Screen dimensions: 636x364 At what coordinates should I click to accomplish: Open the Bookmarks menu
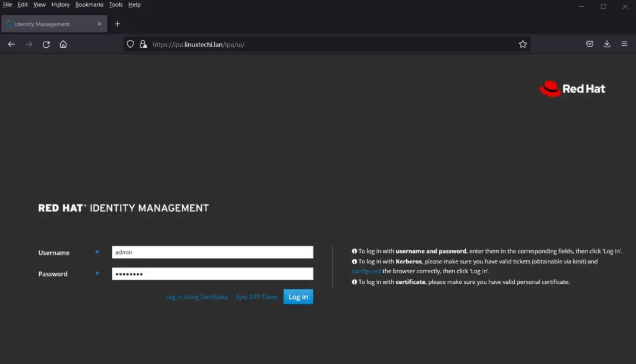click(x=89, y=4)
